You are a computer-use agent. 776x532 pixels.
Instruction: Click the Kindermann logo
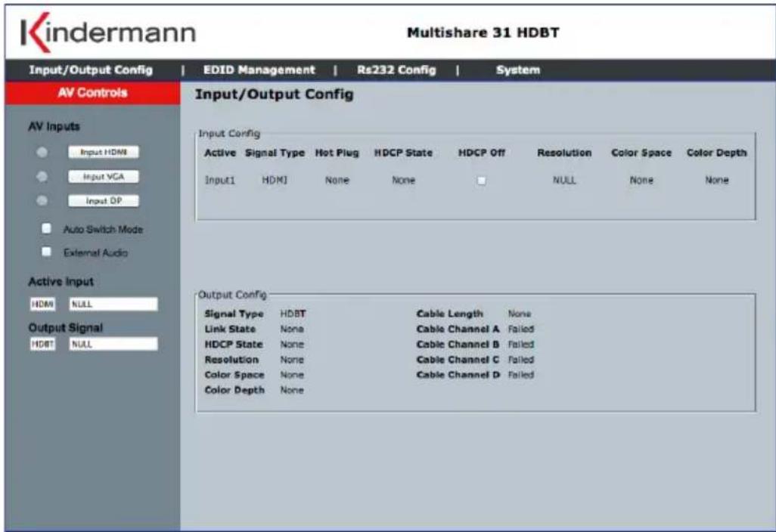108,32
